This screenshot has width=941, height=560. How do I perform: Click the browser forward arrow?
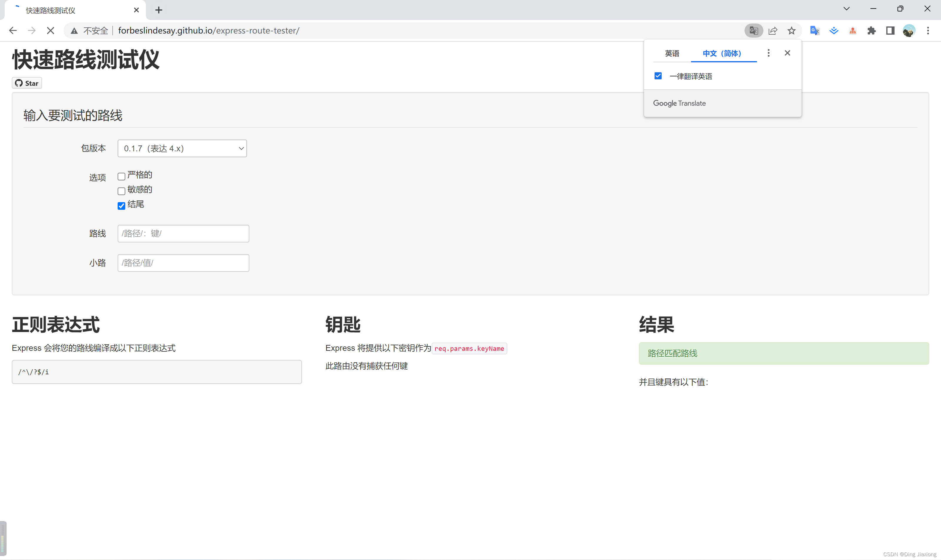32,31
